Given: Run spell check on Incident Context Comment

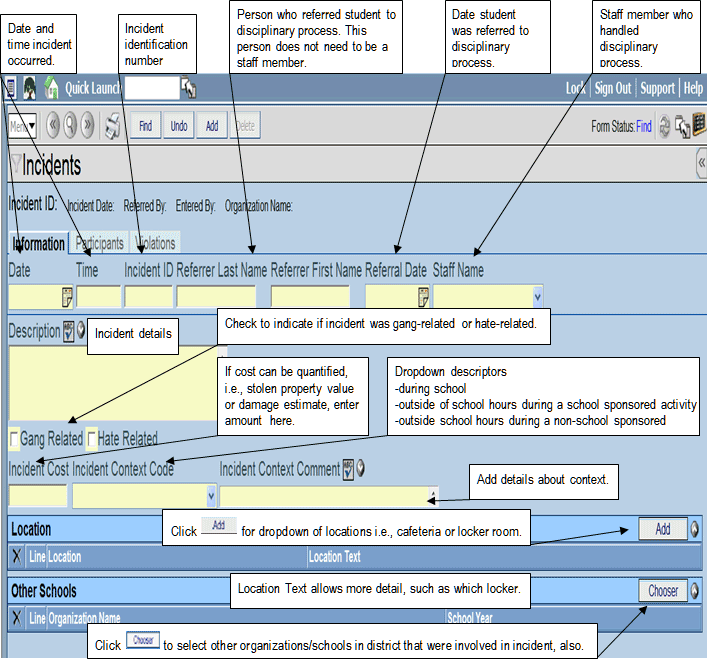Looking at the screenshot, I should click(x=348, y=469).
